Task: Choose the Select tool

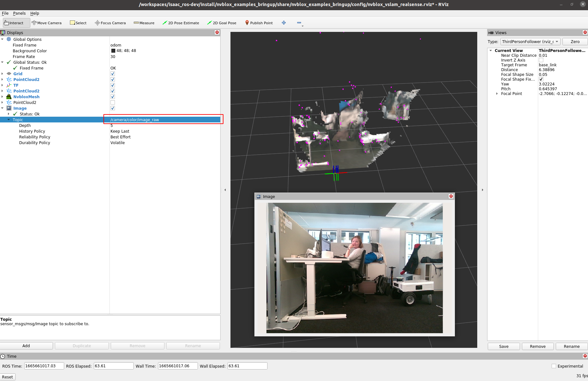Action: point(78,23)
